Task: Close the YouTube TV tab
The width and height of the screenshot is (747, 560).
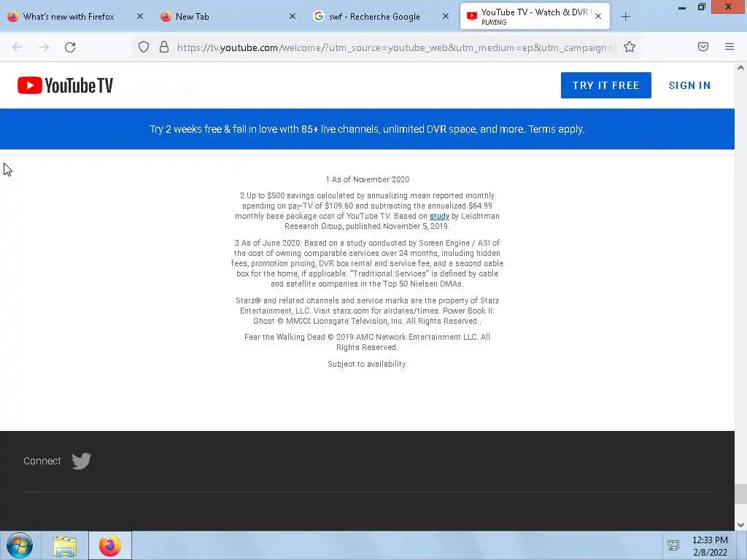Action: click(598, 16)
